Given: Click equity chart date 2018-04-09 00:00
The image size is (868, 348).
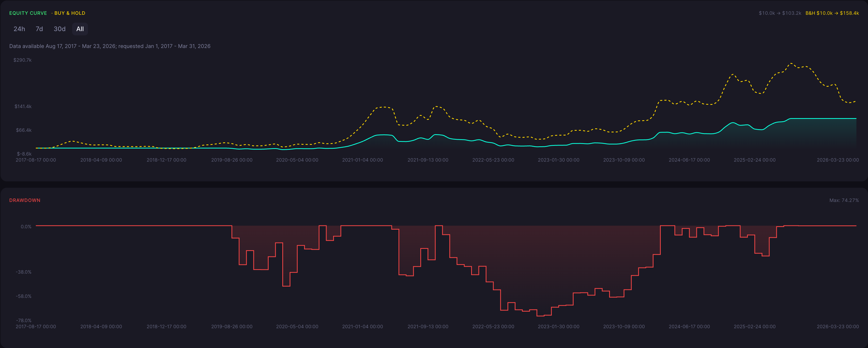Looking at the screenshot, I should pyautogui.click(x=101, y=160).
